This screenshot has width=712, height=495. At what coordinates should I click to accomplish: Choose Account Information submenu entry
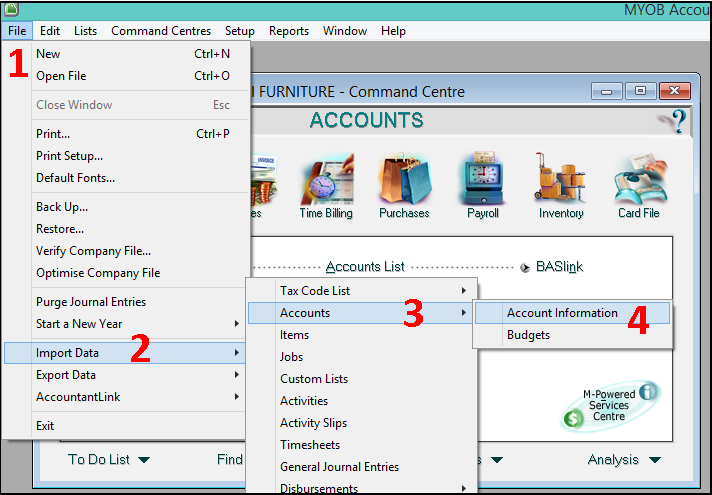[572, 313]
